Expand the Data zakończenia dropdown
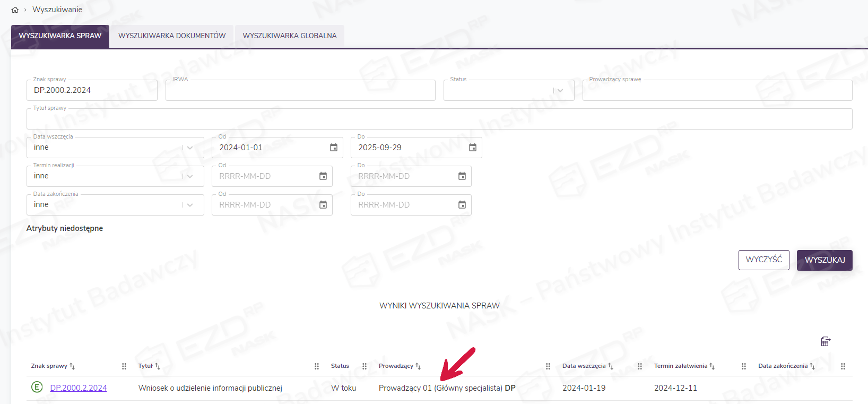Image resolution: width=868 pixels, height=404 pixels. pos(190,205)
